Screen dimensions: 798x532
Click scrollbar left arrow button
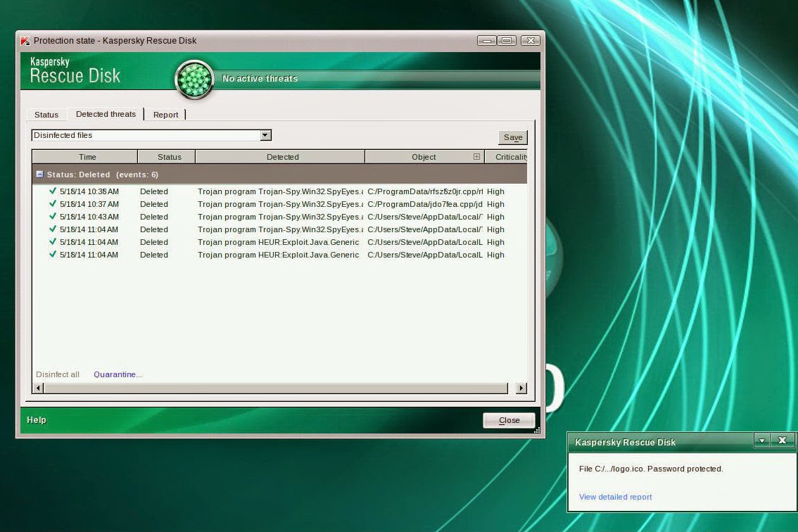point(38,388)
